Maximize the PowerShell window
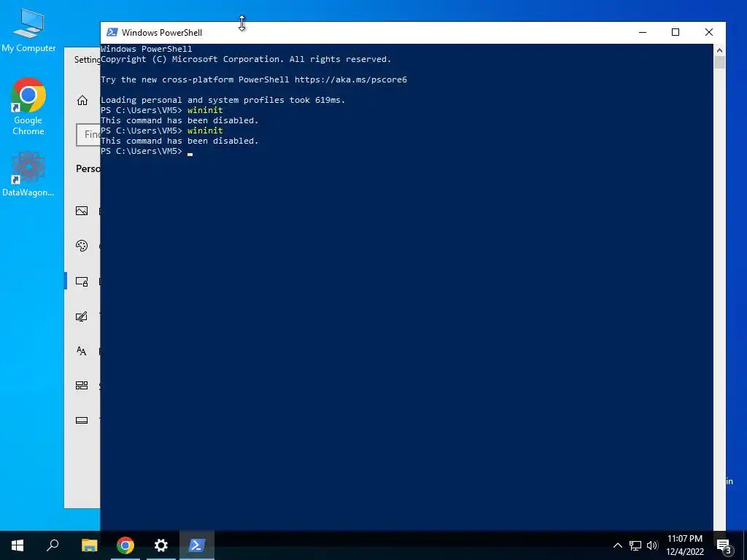 pos(676,32)
